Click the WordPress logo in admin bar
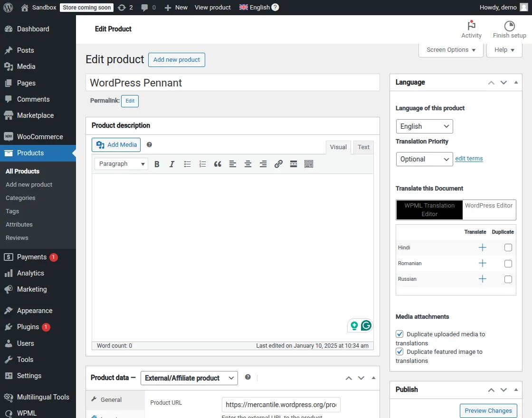Viewport: 532px width, 418px height. click(x=8, y=8)
